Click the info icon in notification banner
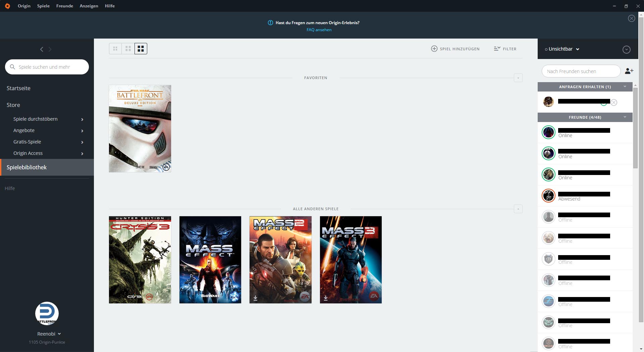This screenshot has width=644, height=352. click(x=270, y=22)
